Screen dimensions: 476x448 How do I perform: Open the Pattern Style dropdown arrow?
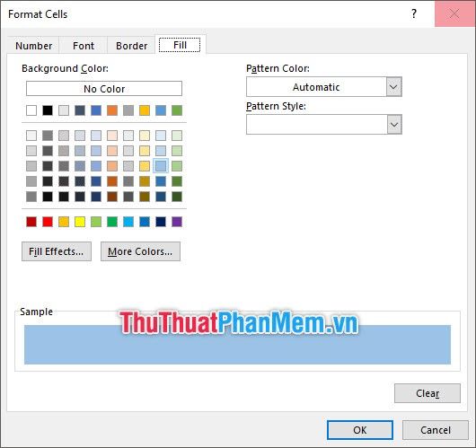[394, 125]
